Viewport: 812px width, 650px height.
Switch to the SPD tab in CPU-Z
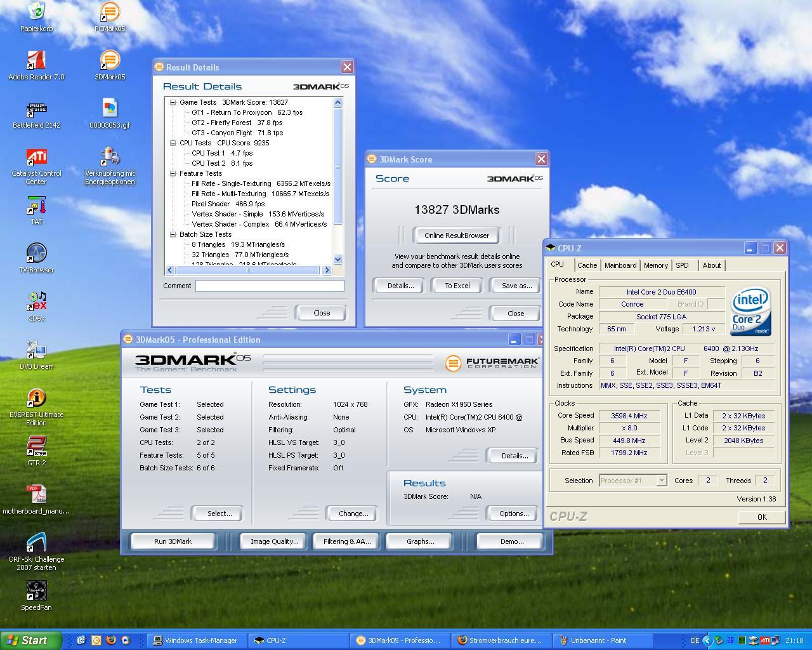[682, 265]
